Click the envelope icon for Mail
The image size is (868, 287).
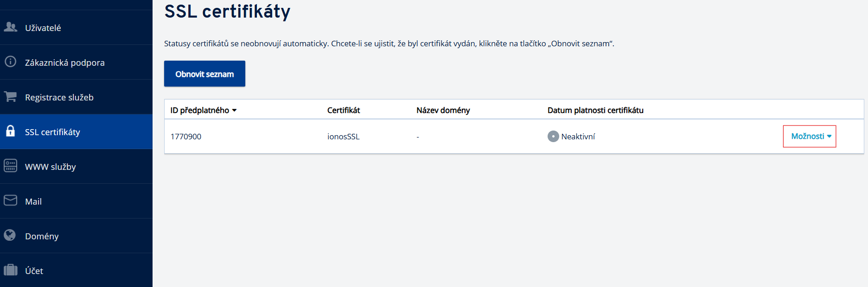[x=10, y=200]
